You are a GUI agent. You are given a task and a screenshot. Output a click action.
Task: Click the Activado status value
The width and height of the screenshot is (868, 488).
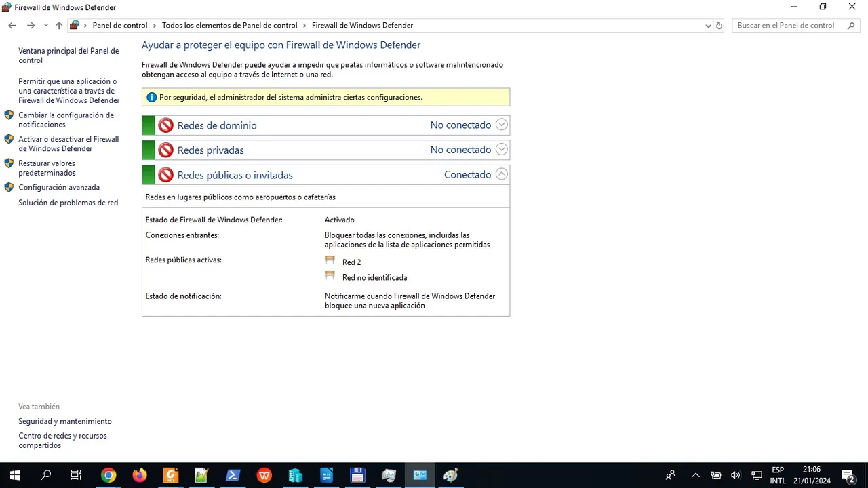coord(339,220)
